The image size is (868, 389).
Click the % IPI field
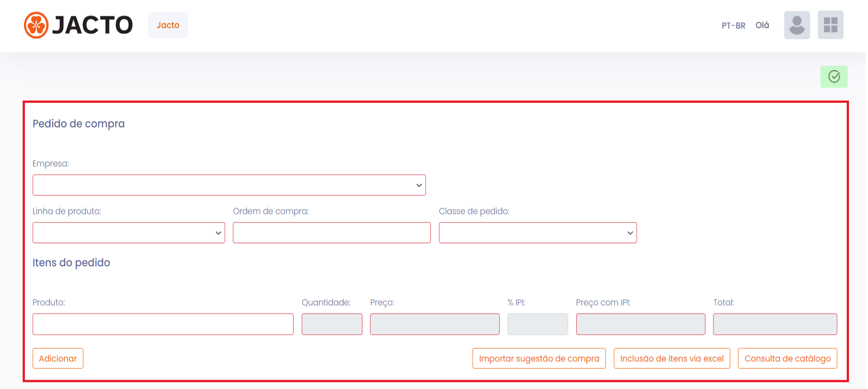click(x=538, y=324)
